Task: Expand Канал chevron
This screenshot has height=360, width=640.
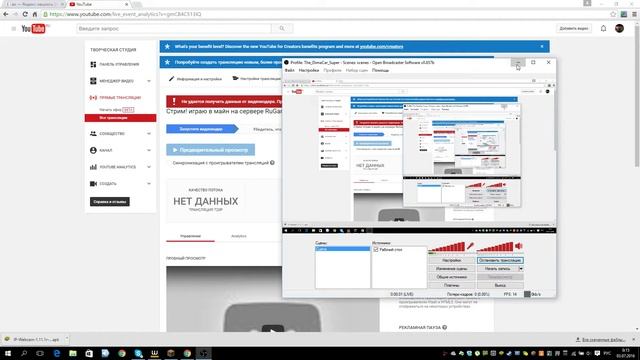Action: [x=149, y=150]
